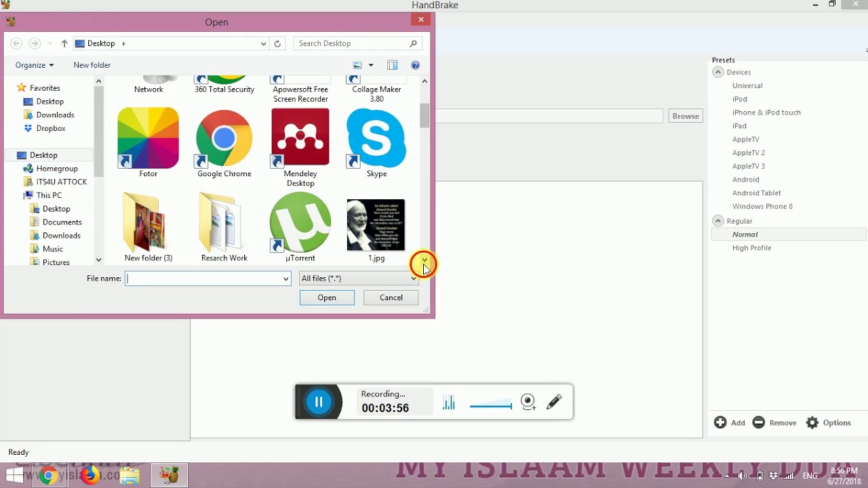Click the Back navigation arrow in Open dialog
This screenshot has width=868, height=488.
[16, 43]
